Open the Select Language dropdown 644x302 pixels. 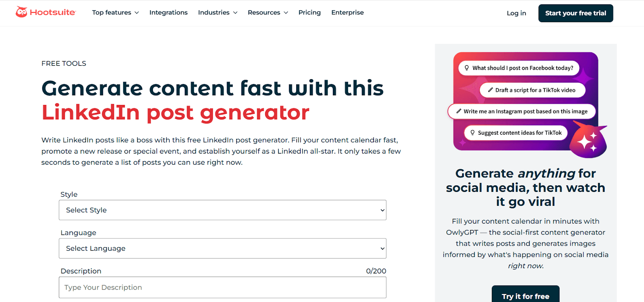[x=222, y=248]
